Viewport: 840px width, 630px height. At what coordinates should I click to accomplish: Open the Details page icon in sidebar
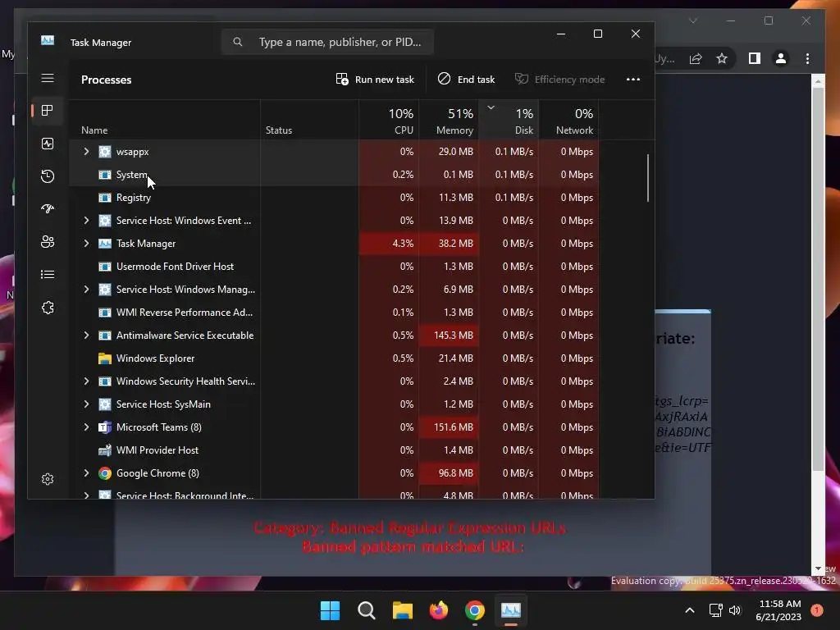48,274
